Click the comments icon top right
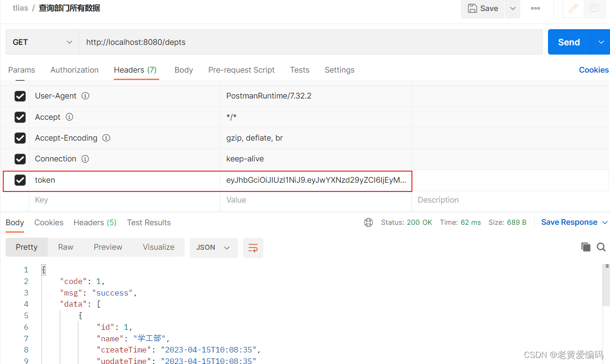The width and height of the screenshot is (610, 364). (x=595, y=8)
